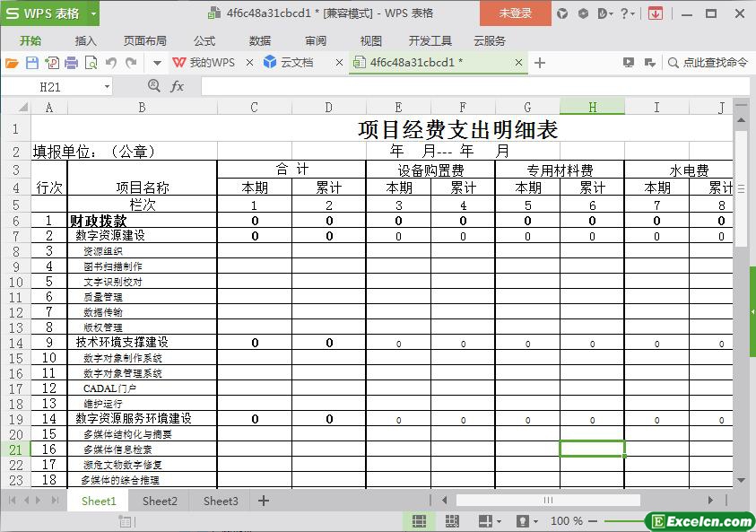This screenshot has width=756, height=532.
Task: Click the Redo arrow
Action: (x=131, y=63)
